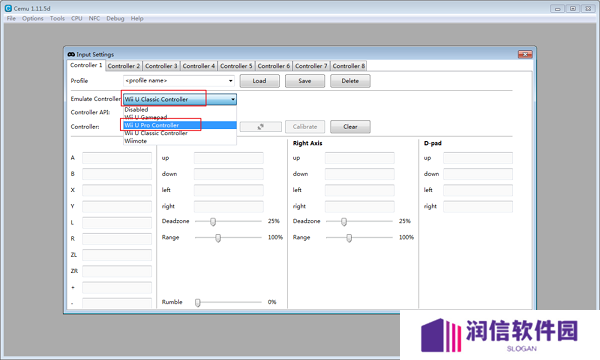
Task: Switch to the Controller 7 tab
Action: pyautogui.click(x=311, y=66)
